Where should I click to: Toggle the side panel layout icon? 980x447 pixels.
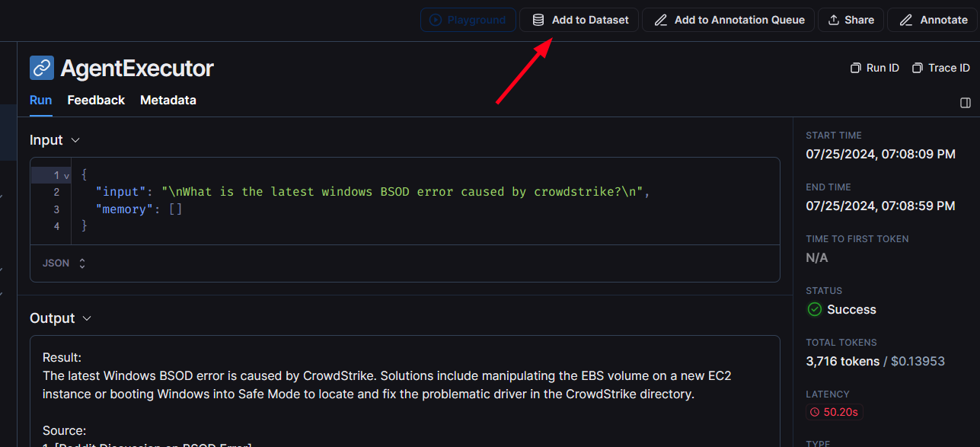(966, 103)
